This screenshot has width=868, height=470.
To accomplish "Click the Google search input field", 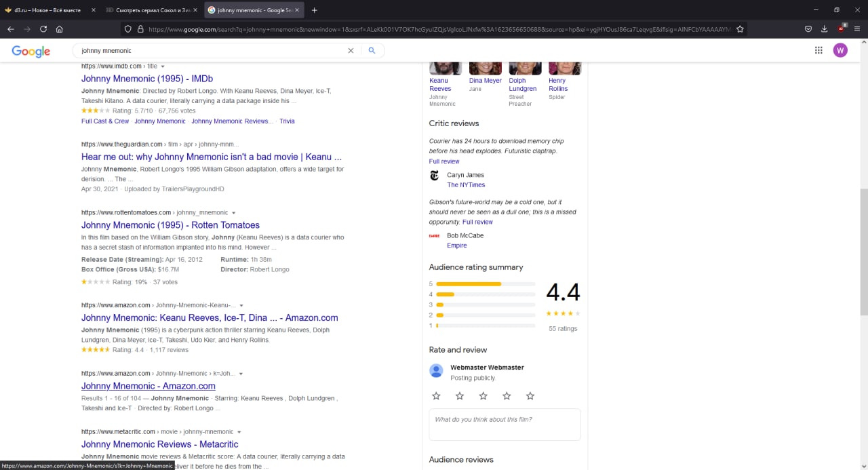I will (210, 50).
